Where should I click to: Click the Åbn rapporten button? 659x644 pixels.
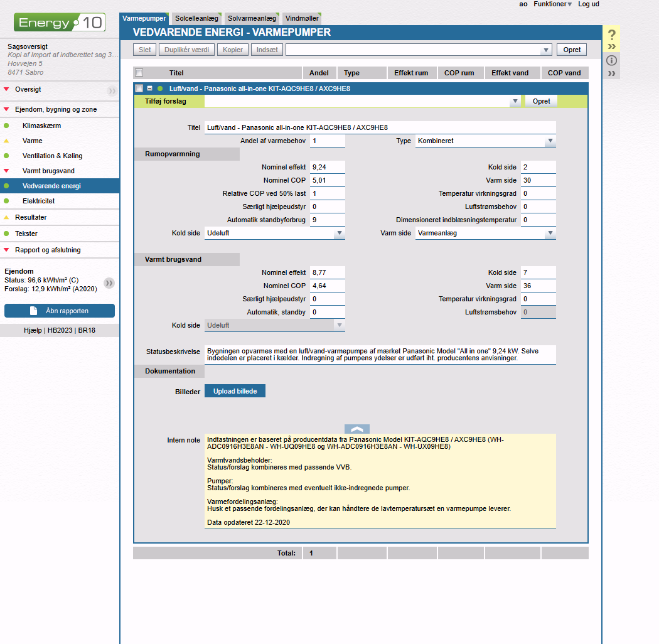point(60,311)
